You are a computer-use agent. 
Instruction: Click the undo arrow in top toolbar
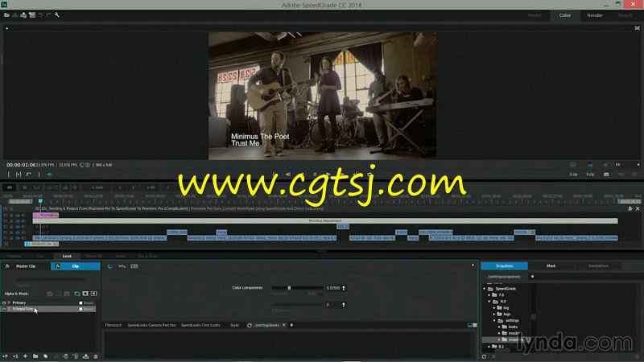tap(40, 15)
